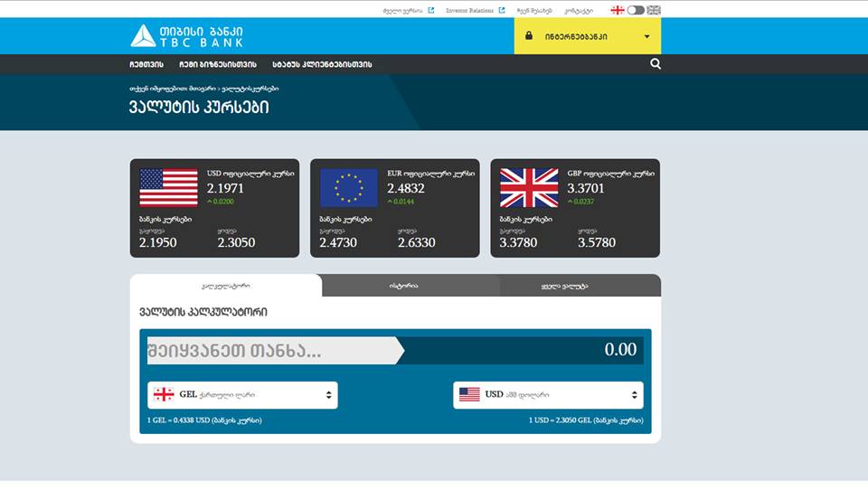The width and height of the screenshot is (868, 500).
Task: Click the TBC Bank logo
Action: tap(186, 36)
